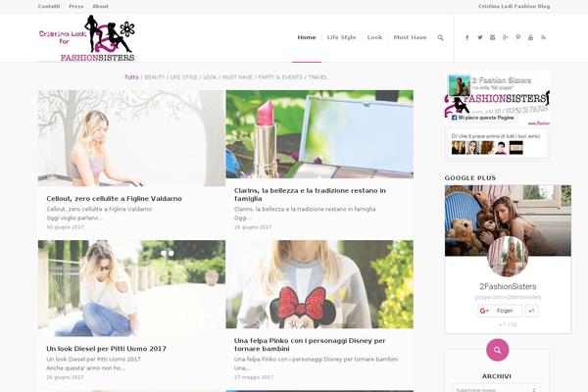Click the Mi piace questa Pagina button

(x=482, y=118)
